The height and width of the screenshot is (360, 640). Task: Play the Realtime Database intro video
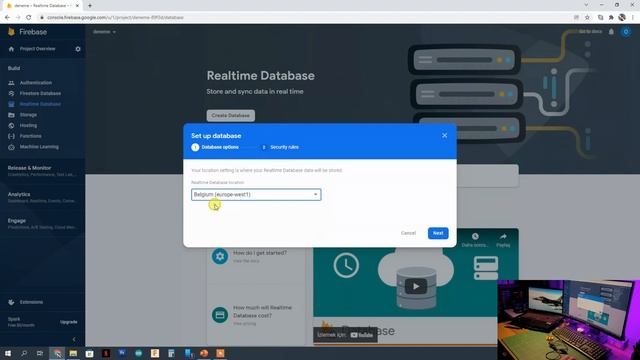pos(416,287)
